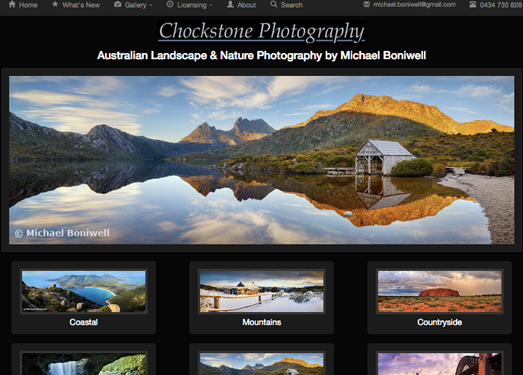Open the What's New page
This screenshot has width=523, height=375.
click(x=81, y=5)
